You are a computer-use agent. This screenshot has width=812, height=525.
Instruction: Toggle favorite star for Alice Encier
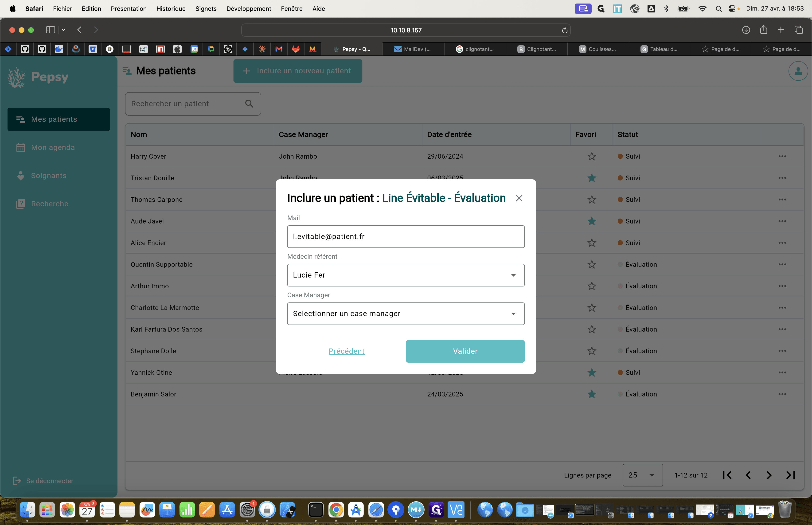(592, 243)
